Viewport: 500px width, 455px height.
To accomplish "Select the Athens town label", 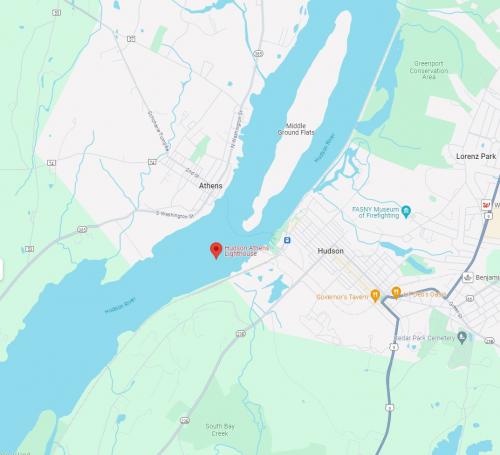I will point(210,186).
